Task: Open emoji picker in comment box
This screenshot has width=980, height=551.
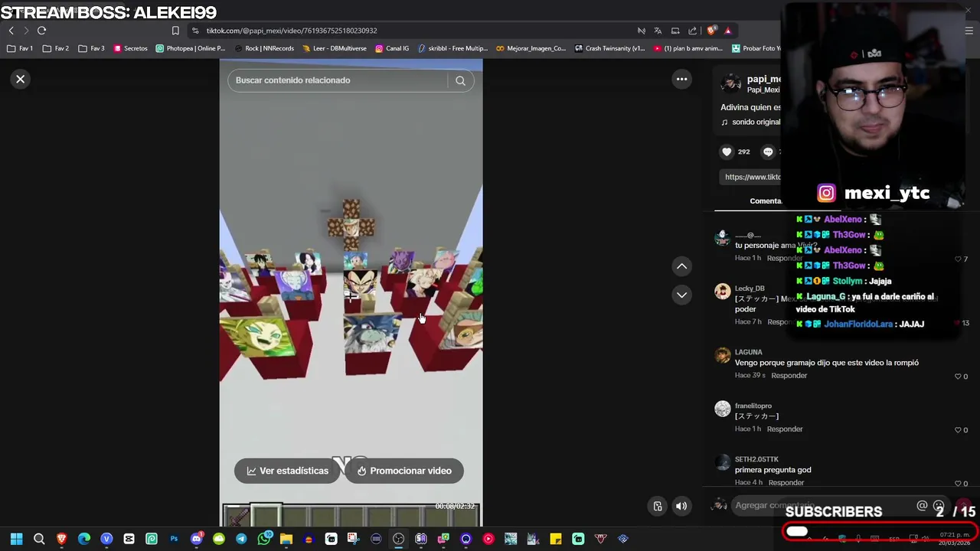Action: tap(939, 506)
